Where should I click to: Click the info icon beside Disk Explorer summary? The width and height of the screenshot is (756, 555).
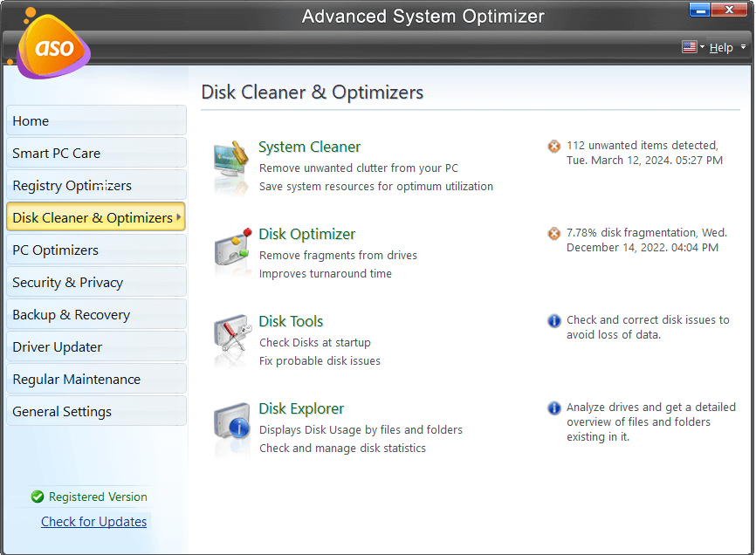point(553,408)
